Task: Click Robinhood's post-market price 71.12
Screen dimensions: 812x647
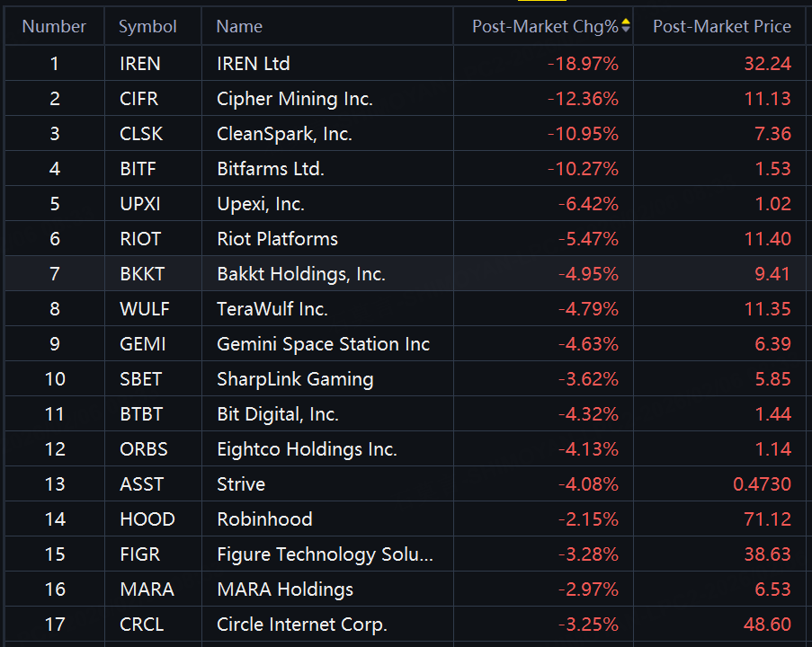Action: 767,519
